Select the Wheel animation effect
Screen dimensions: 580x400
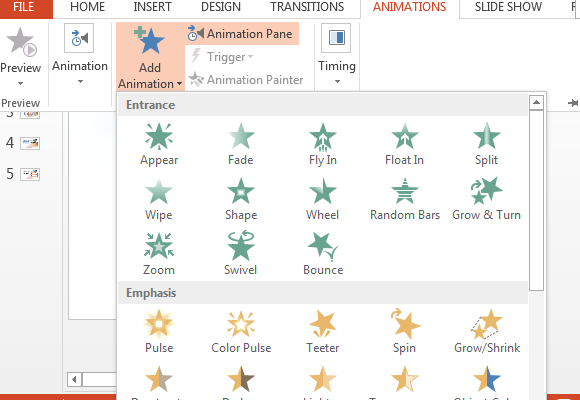tap(323, 200)
